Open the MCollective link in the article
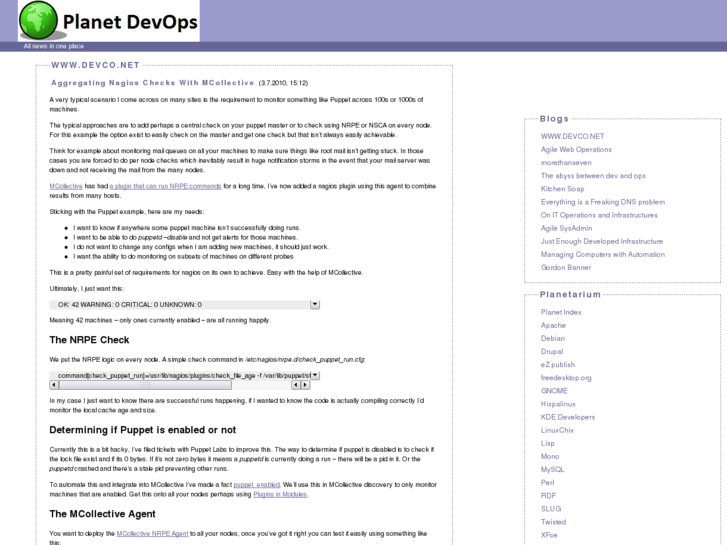Screen dimensions: 727x545 point(66,186)
